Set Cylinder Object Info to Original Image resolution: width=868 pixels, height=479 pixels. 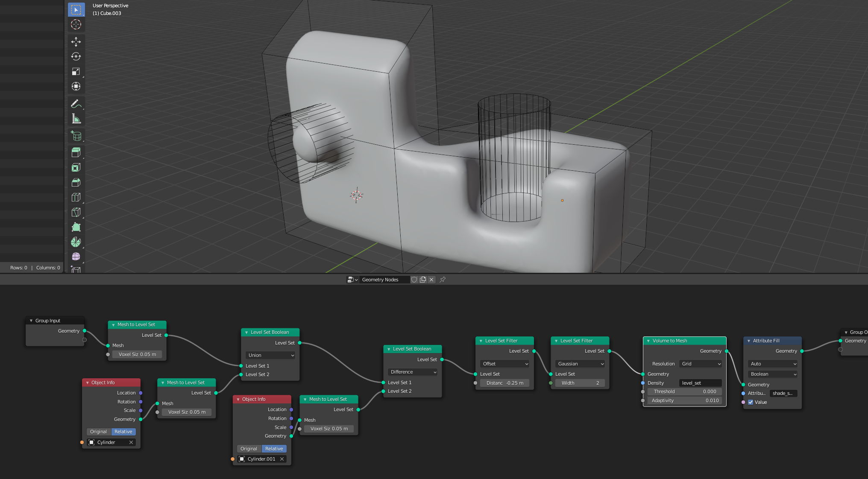(x=98, y=432)
